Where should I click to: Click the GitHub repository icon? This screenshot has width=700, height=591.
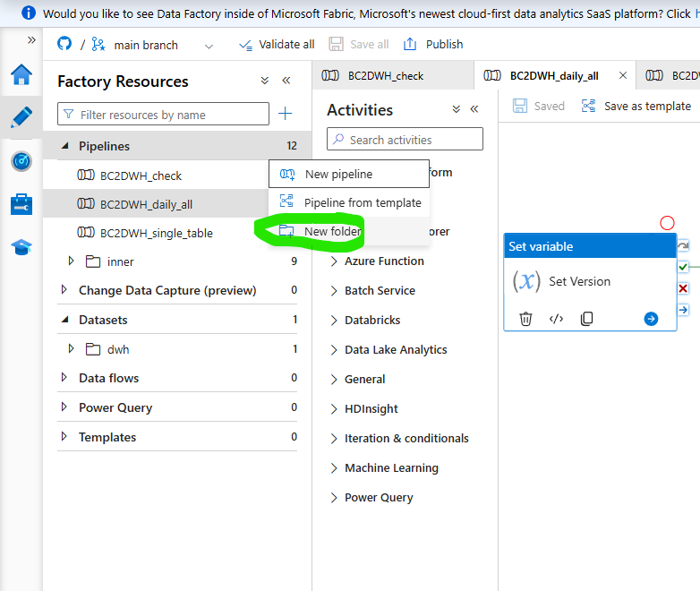64,44
